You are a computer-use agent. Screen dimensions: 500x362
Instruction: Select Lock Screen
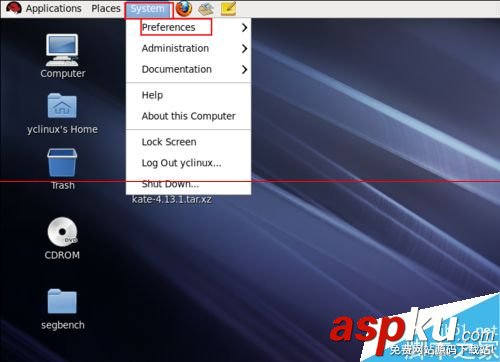[x=188, y=142]
